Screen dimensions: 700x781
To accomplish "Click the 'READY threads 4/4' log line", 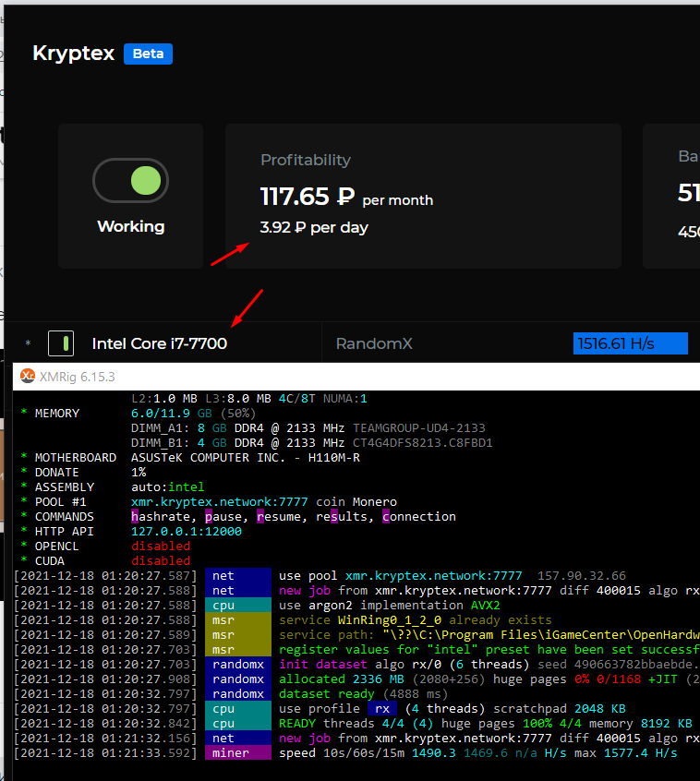I will [x=354, y=723].
